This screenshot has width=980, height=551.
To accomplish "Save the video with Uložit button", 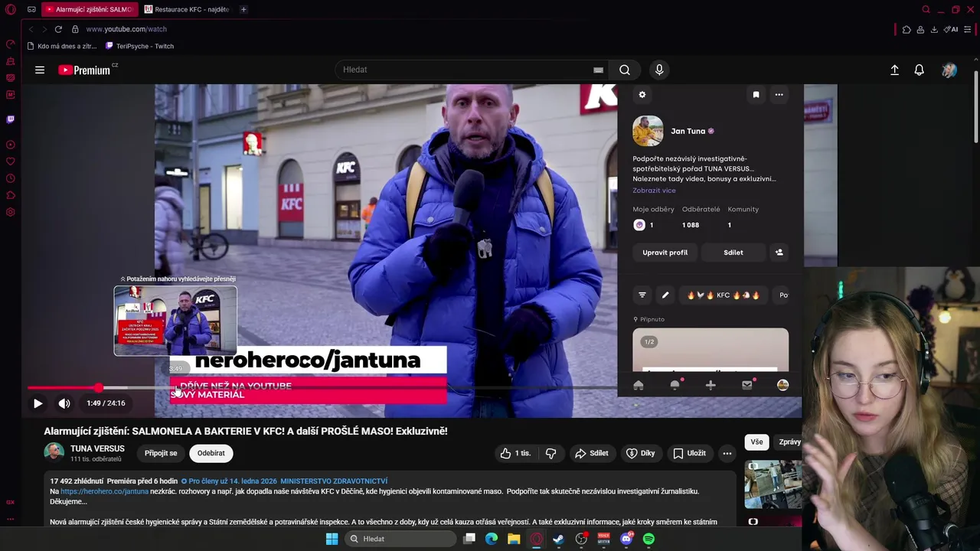I will (689, 453).
